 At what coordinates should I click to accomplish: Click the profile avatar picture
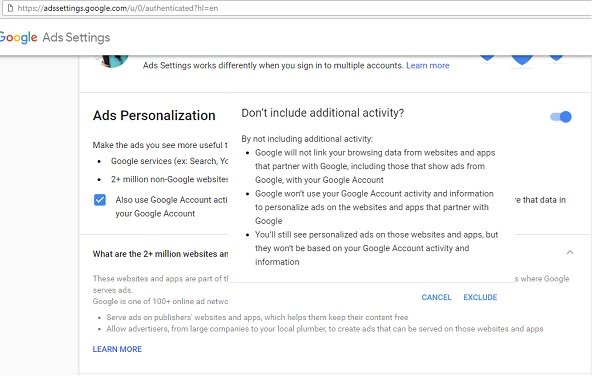coord(113,61)
